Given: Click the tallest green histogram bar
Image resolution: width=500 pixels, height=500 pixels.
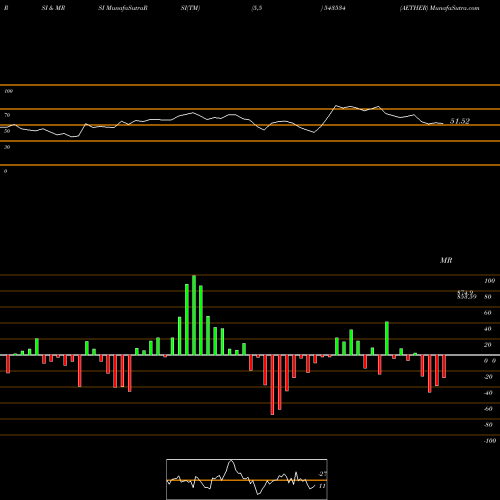Looking at the screenshot, I should tap(194, 315).
